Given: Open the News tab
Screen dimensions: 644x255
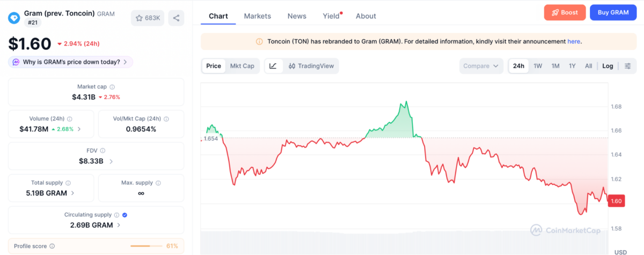Looking at the screenshot, I should click(297, 16).
